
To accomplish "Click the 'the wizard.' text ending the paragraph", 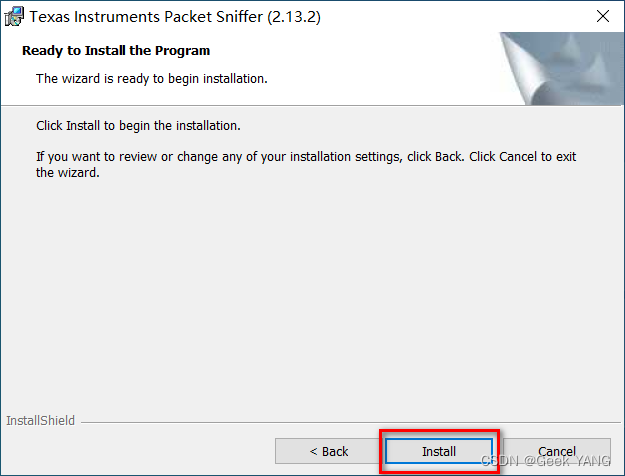I will [68, 172].
